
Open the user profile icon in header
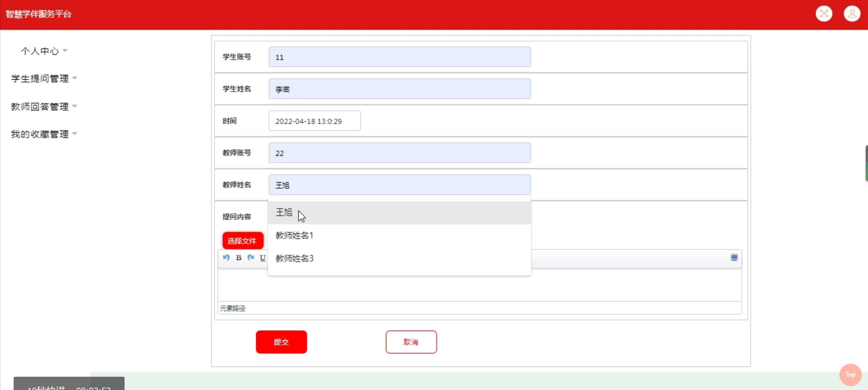[852, 14]
